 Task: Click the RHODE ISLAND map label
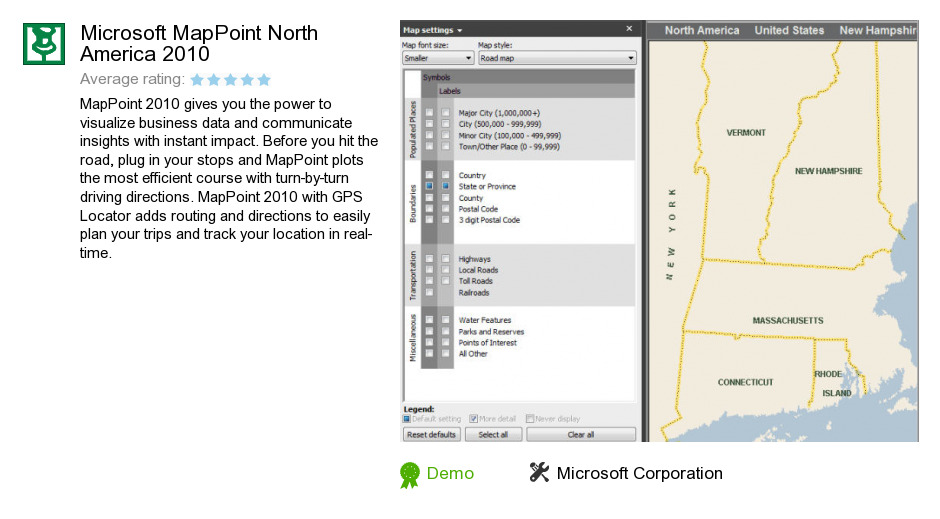[832, 384]
